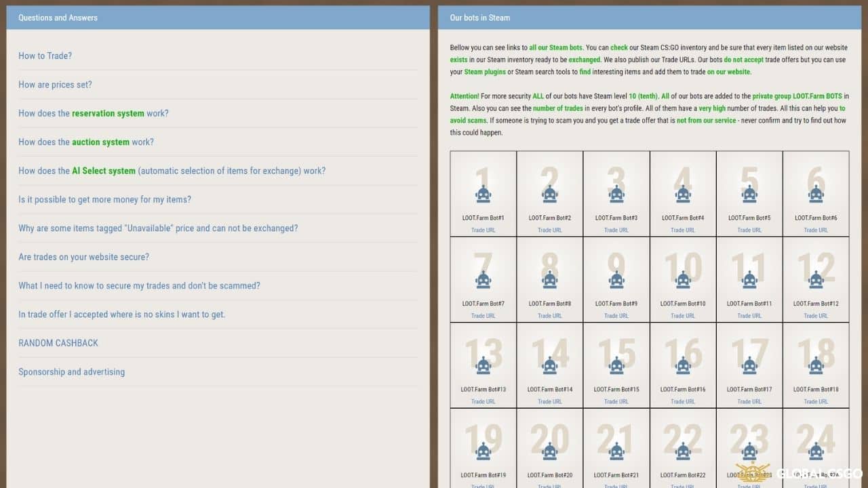Click the LOOT.Farm Bot#8 robot icon
Image resolution: width=868 pixels, height=488 pixels.
click(x=549, y=280)
